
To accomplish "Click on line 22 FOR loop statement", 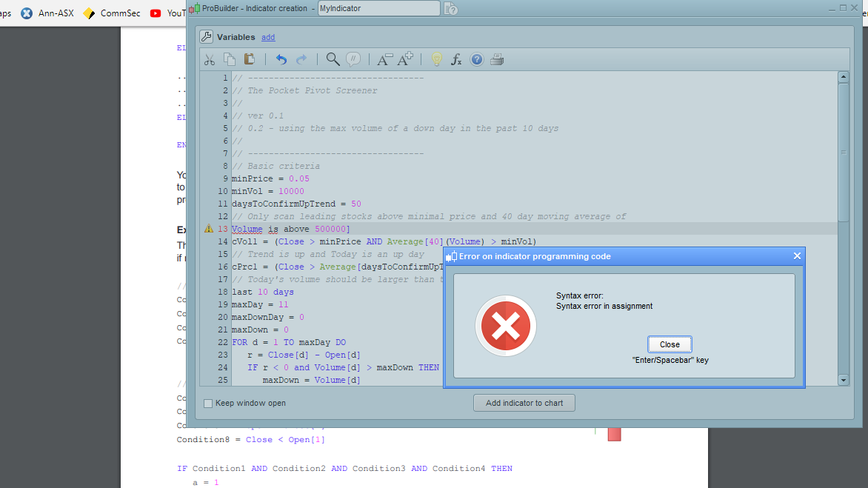I will [288, 342].
